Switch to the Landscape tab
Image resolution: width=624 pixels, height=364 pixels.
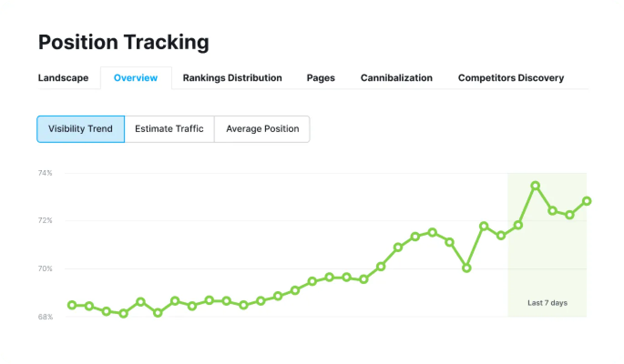click(x=63, y=78)
